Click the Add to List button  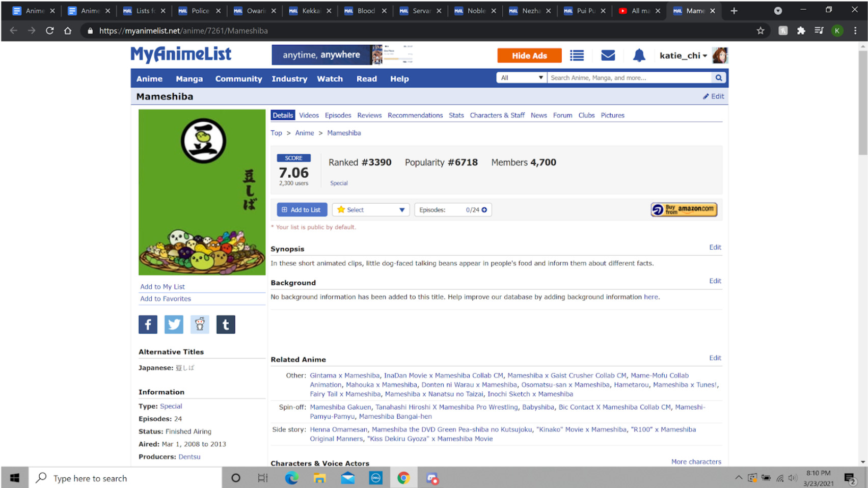point(302,210)
